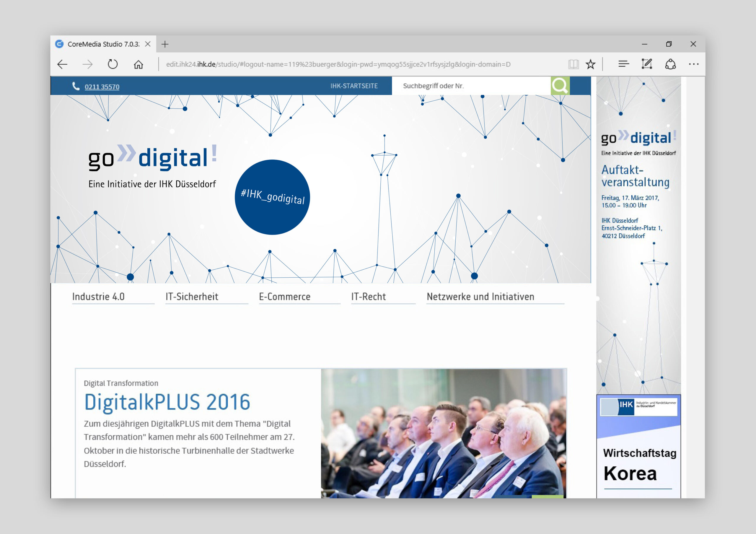Image resolution: width=756 pixels, height=534 pixels.
Task: Click the go digital sidebar banner logo
Action: pos(638,137)
